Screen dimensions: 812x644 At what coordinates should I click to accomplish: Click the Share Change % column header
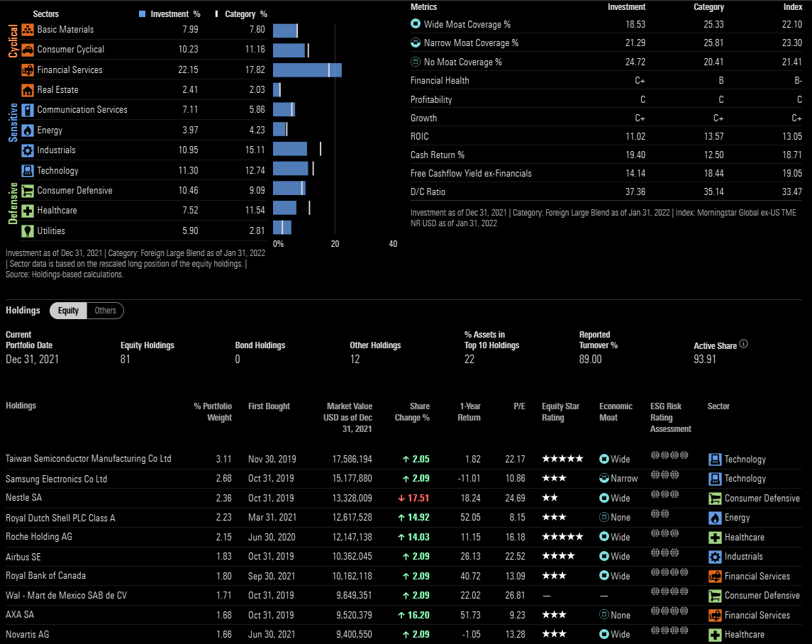pyautogui.click(x=412, y=412)
